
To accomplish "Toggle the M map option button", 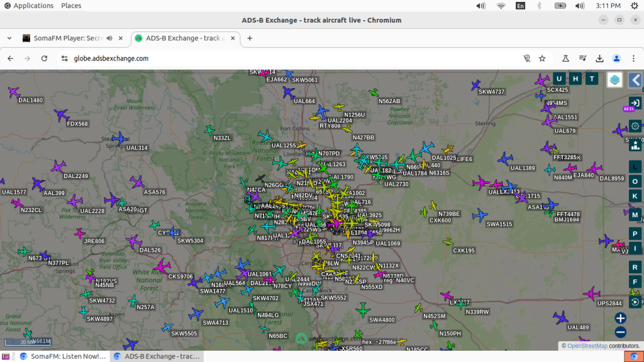I will point(635,215).
